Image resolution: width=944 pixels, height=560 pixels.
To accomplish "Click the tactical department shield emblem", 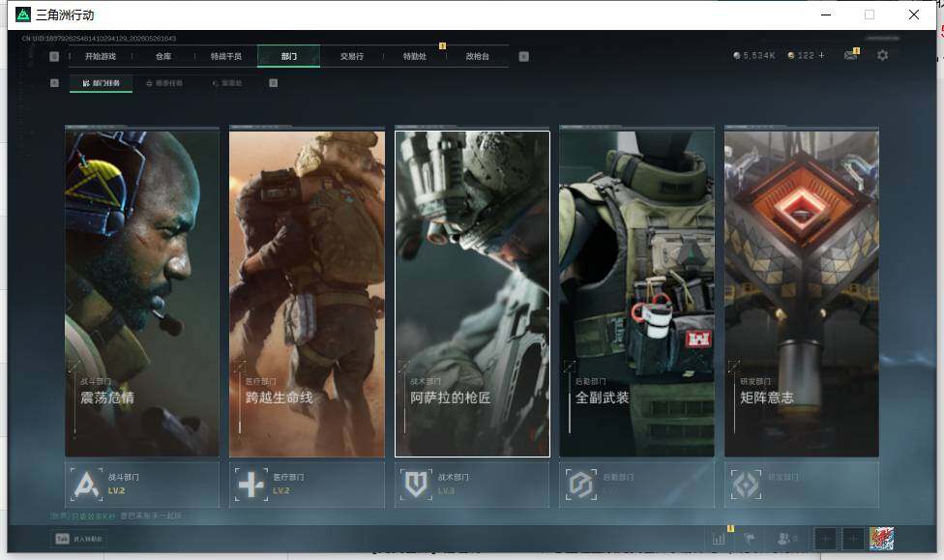I will [x=415, y=485].
